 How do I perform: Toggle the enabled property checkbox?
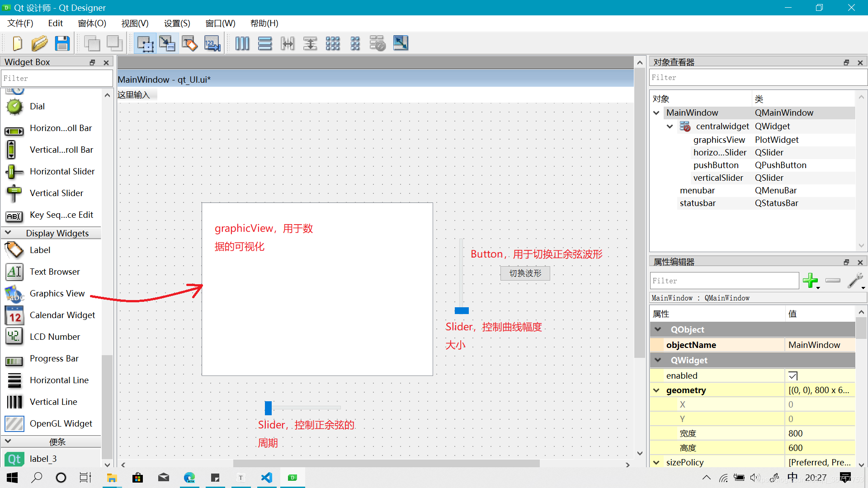coord(793,375)
